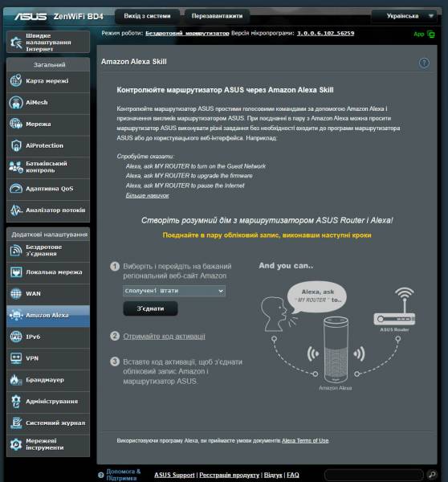
Task: Click the green App device icon
Action: 431,34
